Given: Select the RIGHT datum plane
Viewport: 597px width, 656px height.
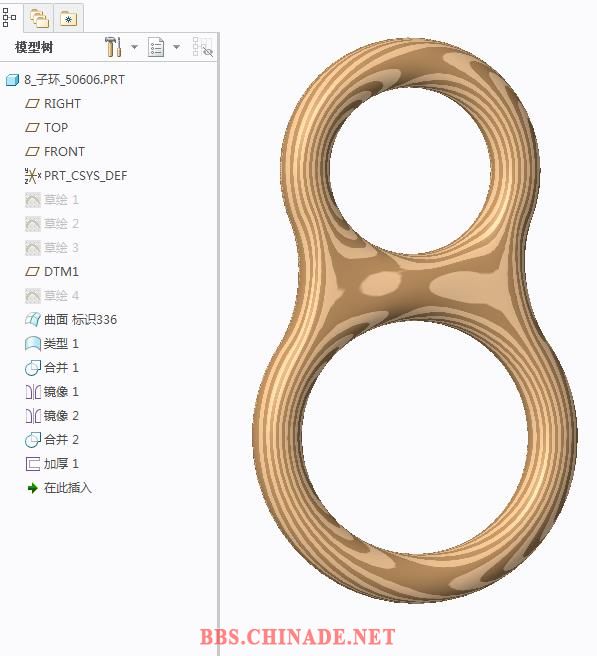Looking at the screenshot, I should [x=62, y=103].
